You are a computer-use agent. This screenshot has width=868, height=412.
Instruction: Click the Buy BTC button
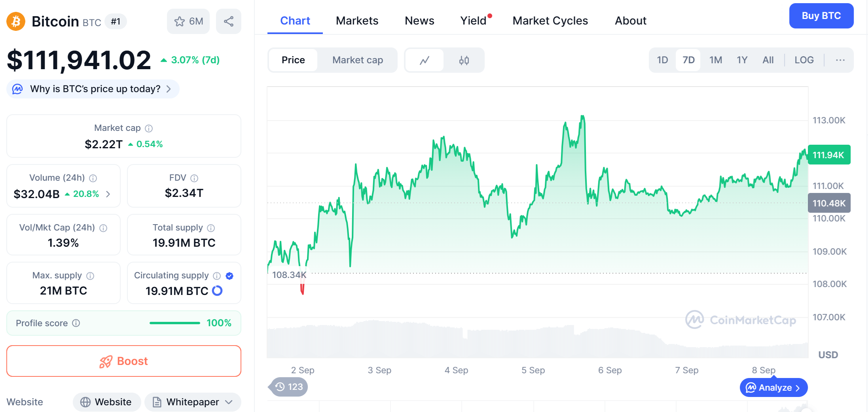821,16
